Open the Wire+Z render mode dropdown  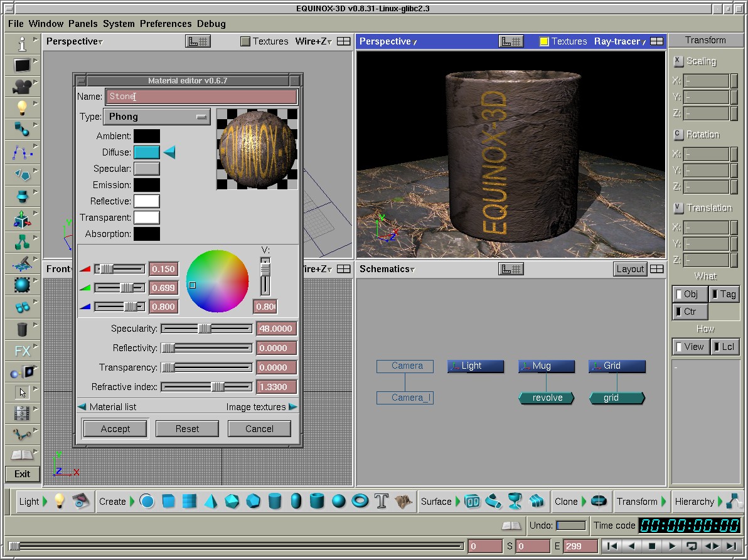[x=313, y=41]
